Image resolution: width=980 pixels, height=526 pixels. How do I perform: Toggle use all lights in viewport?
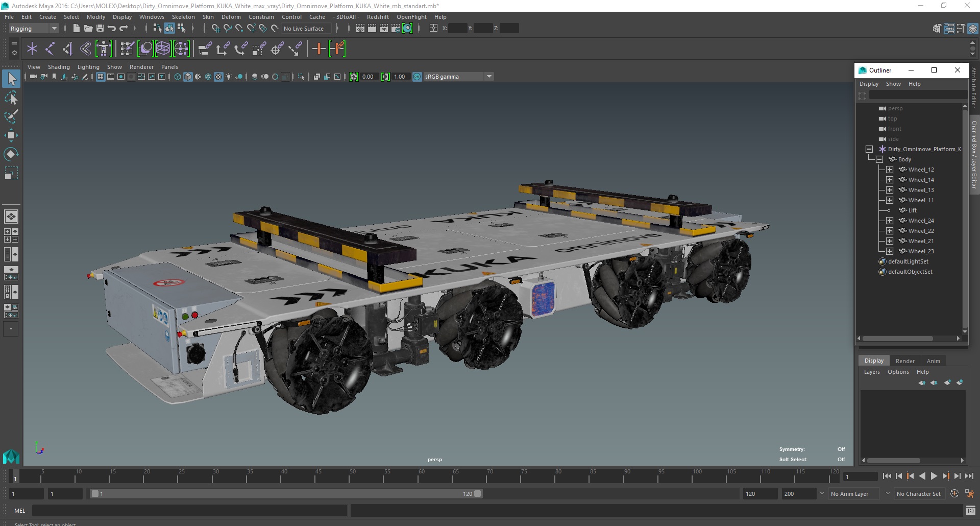(x=229, y=77)
